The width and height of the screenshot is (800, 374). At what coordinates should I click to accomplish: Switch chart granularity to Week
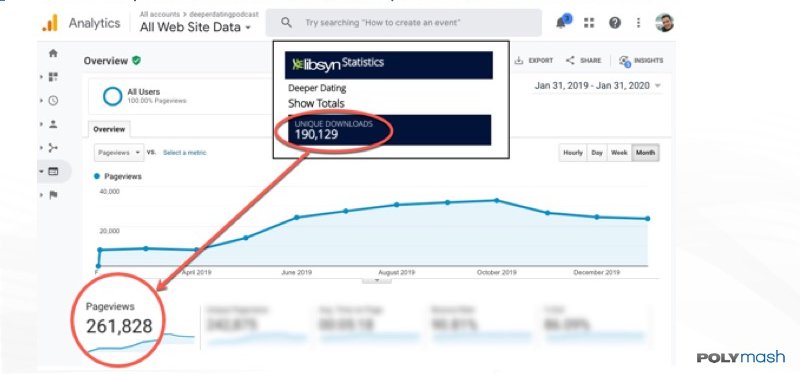pyautogui.click(x=619, y=153)
